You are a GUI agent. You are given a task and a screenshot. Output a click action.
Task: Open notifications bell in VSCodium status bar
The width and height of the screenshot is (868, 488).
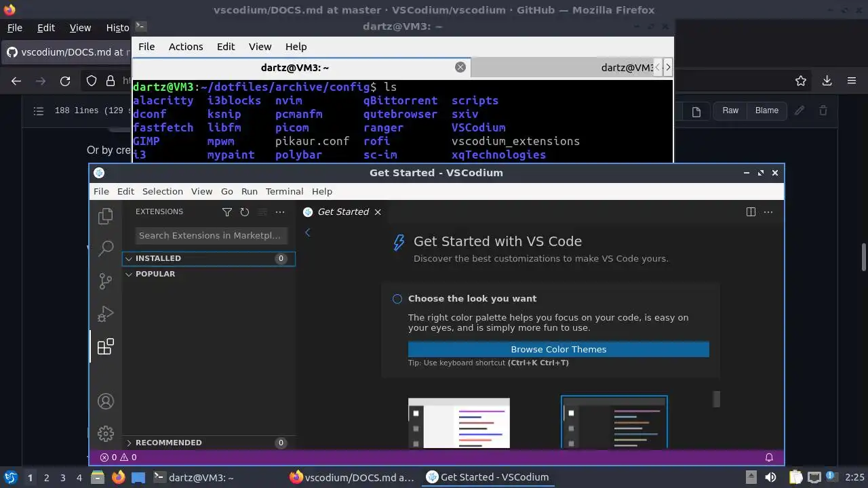click(769, 457)
